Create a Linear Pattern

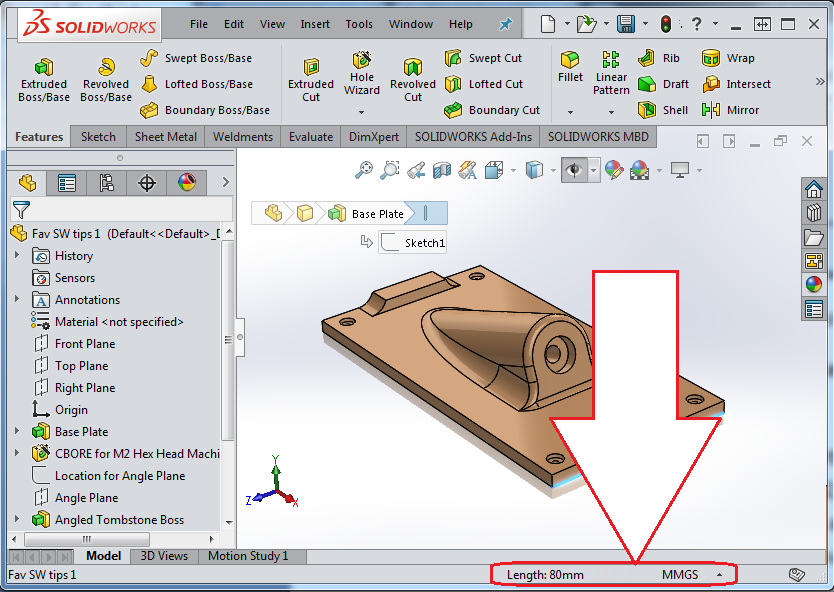coord(611,73)
